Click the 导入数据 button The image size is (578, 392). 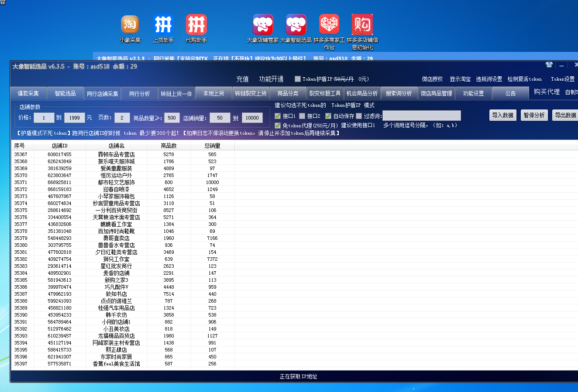pos(502,115)
